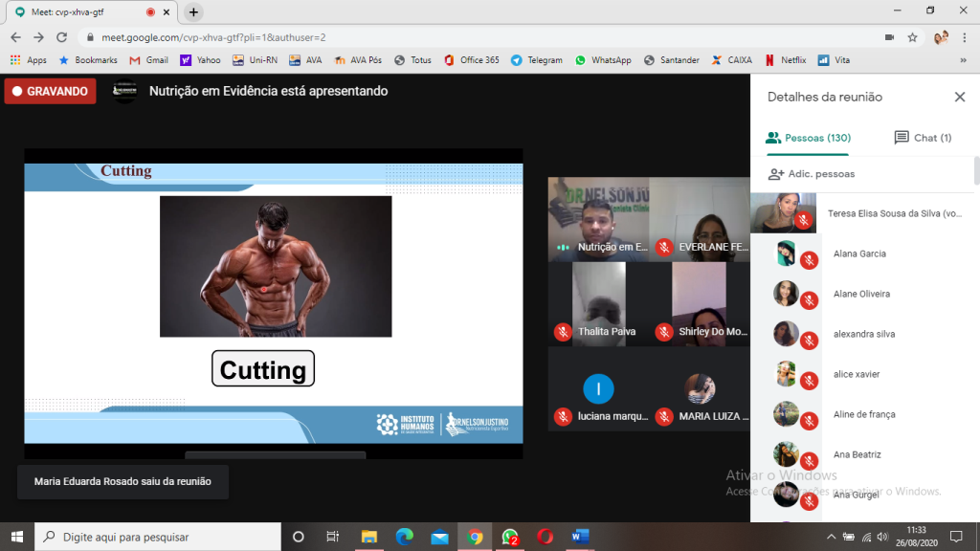Open Cortana circle on the taskbar
This screenshot has width=980, height=551.
[299, 537]
